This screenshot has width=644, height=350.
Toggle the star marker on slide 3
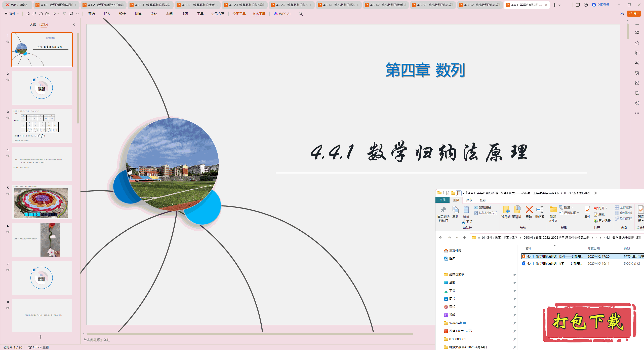(x=8, y=118)
